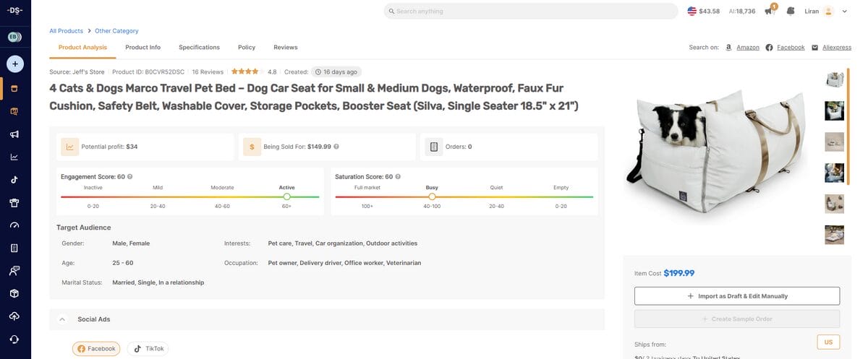The height and width of the screenshot is (359, 868).
Task: Open the headset support sidebar icon
Action: [x=14, y=339]
